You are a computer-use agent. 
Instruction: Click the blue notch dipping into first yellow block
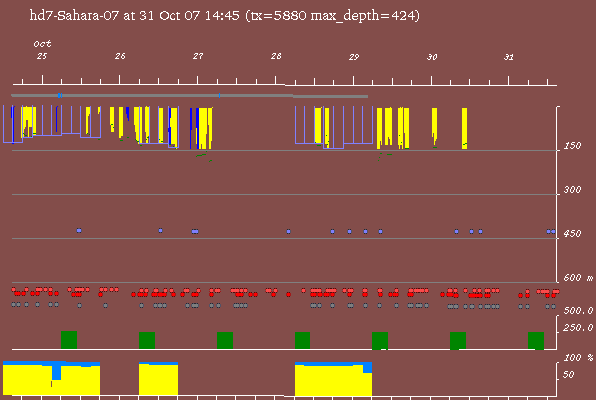[56, 372]
